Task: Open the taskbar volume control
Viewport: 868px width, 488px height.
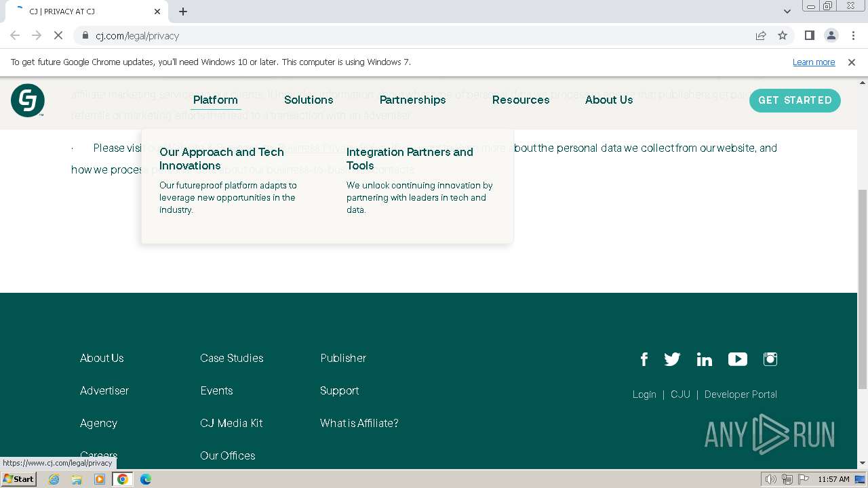Action: click(x=771, y=479)
